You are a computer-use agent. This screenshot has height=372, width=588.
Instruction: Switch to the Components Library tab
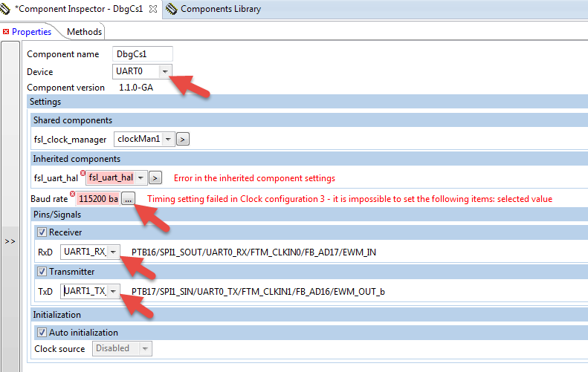(x=221, y=9)
